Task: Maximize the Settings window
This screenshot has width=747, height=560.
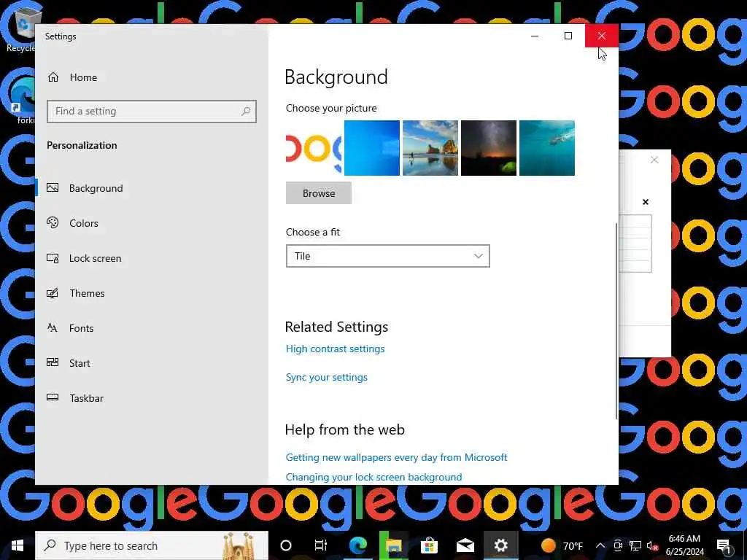Action: (x=568, y=36)
